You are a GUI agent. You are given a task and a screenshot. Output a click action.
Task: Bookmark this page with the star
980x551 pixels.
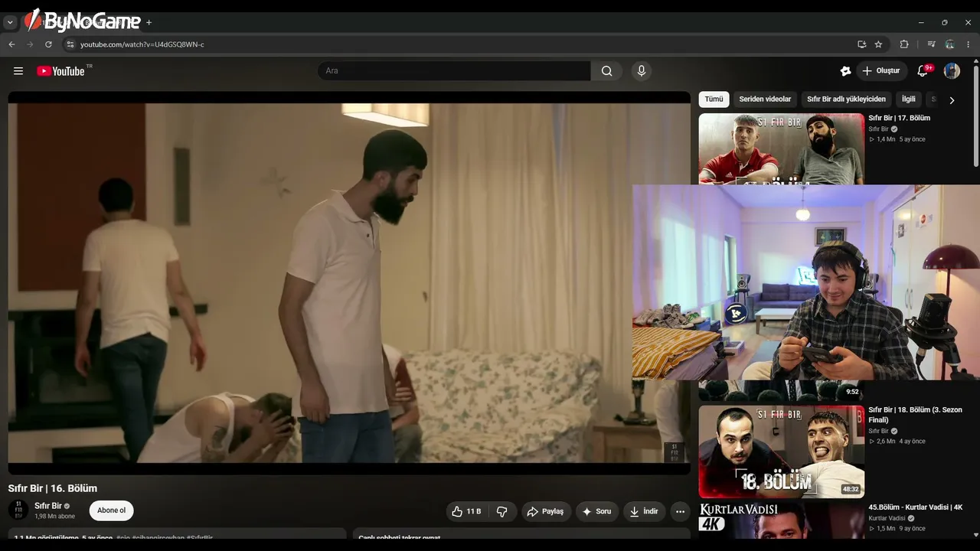point(878,44)
